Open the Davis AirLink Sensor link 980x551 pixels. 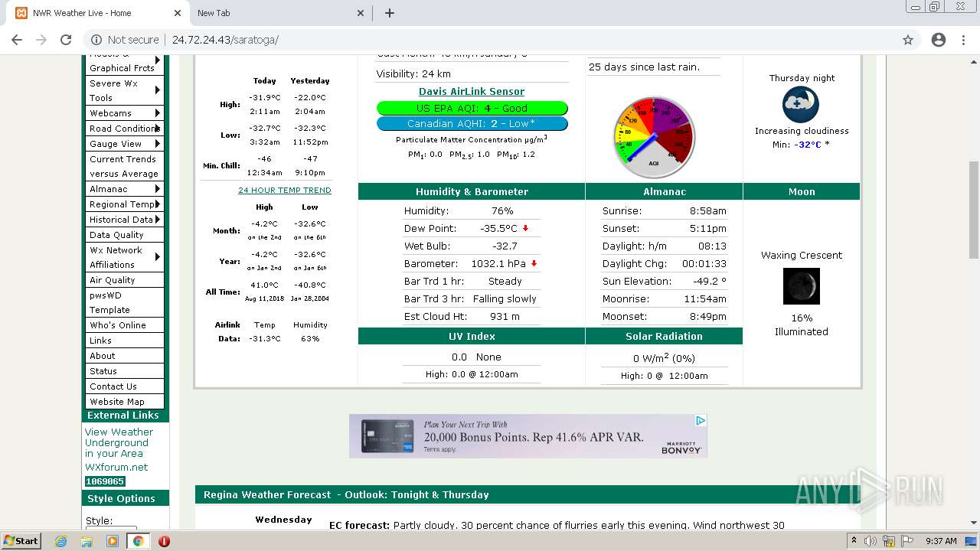click(472, 91)
